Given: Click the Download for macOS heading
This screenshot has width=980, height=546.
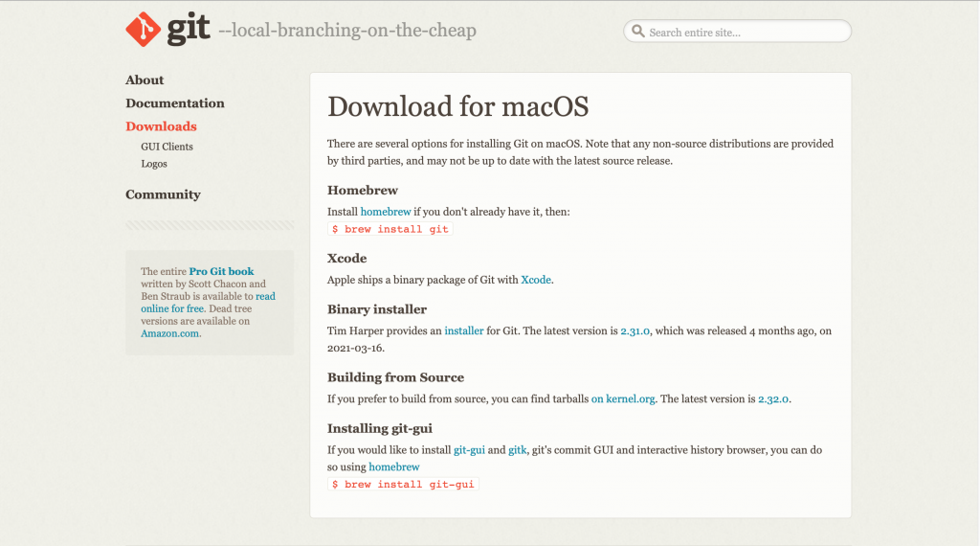Looking at the screenshot, I should pos(458,106).
